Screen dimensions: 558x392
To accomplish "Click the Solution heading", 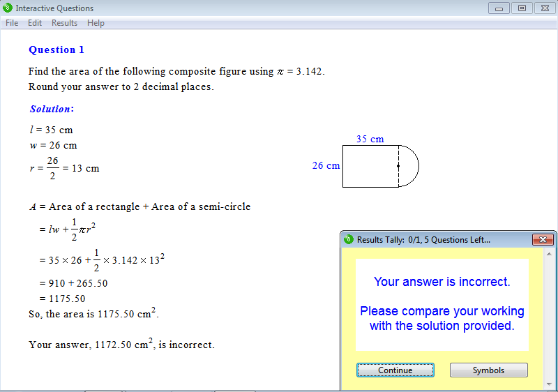I will pos(52,109).
